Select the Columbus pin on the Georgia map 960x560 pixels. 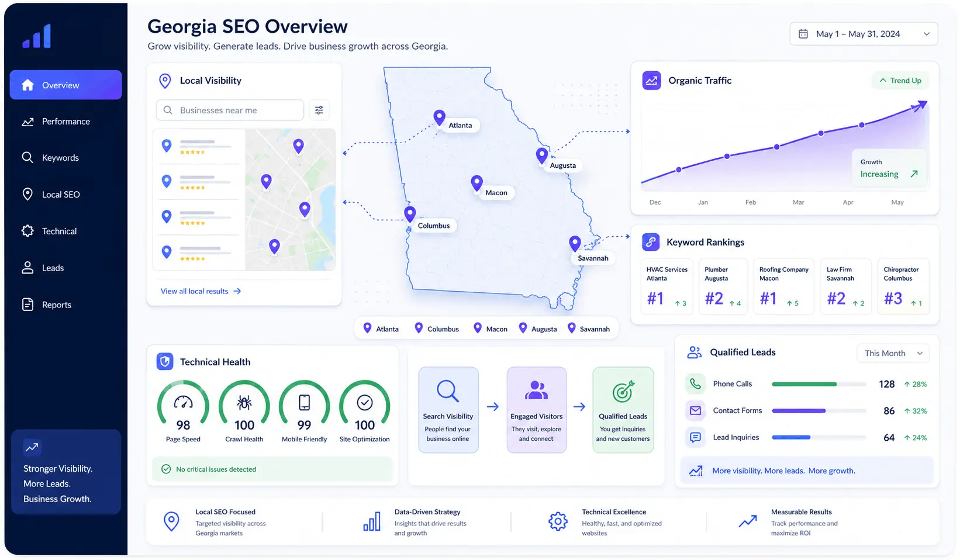[x=410, y=215]
